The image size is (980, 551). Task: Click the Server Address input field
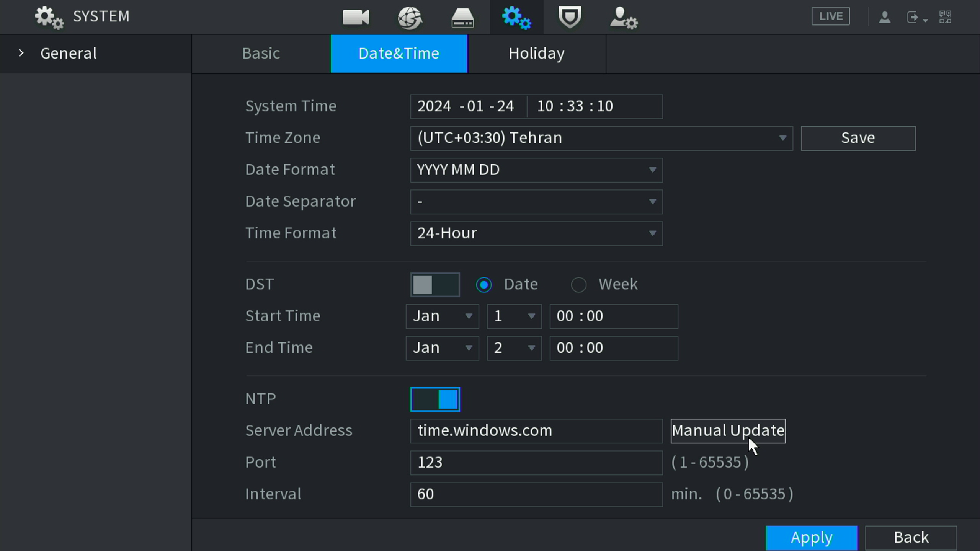(536, 431)
